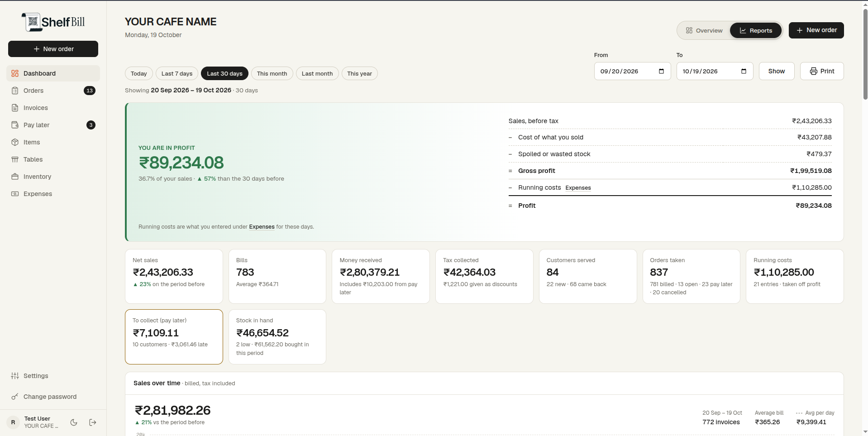This screenshot has height=436, width=868.
Task: Click the Money received card
Action: tap(381, 276)
